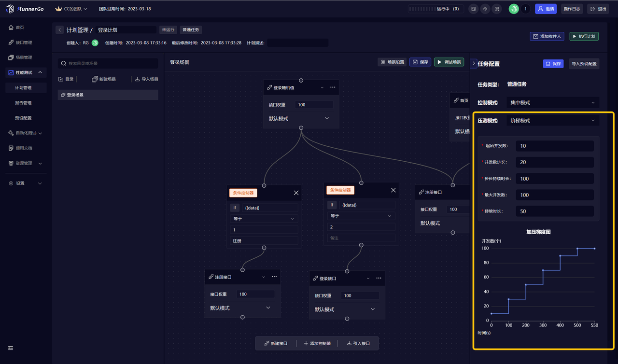Open 操作日志 operation log
Screen dimensions: 618x364
(x=572, y=9)
